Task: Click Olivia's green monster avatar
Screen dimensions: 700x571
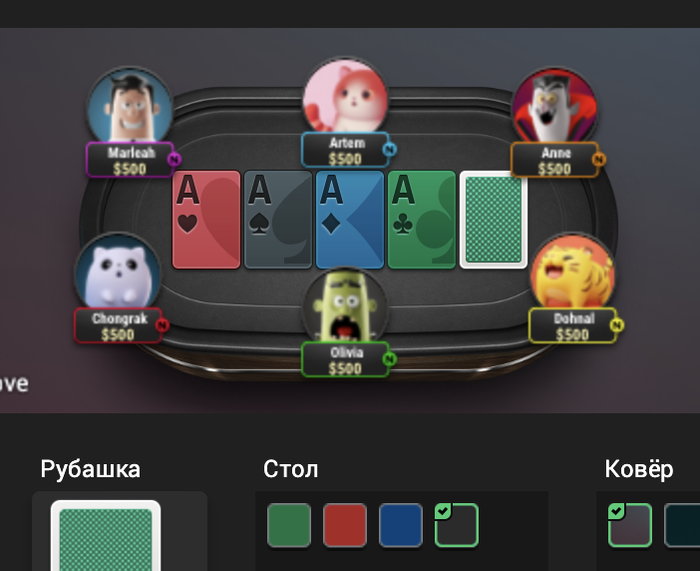Action: click(x=345, y=307)
